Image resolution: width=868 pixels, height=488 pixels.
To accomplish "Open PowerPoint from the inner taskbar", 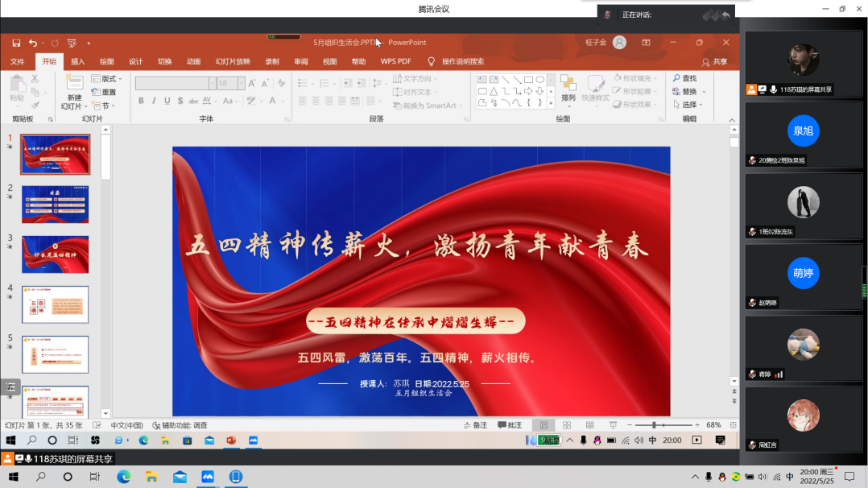I will 231,440.
